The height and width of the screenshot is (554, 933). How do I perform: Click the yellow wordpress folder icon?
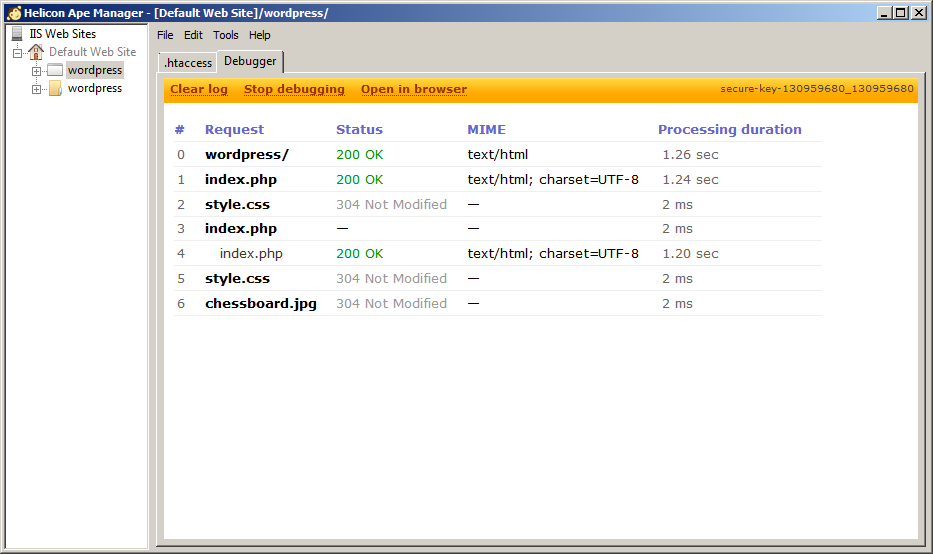tap(54, 89)
